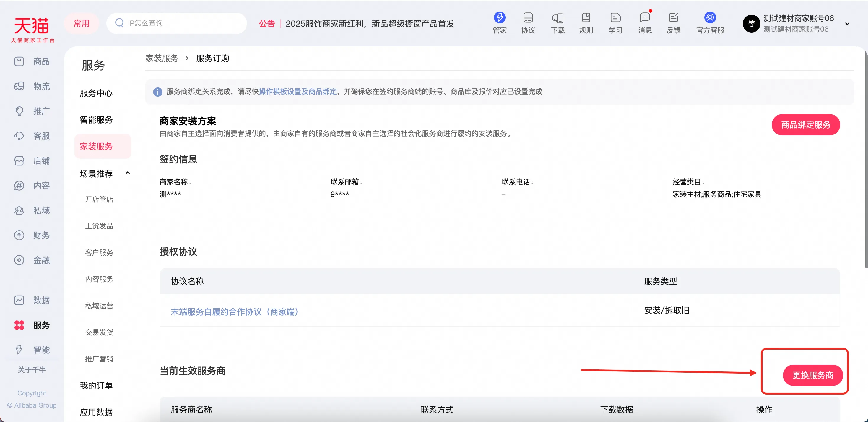Click 家装服务 breadcrumb link
The width and height of the screenshot is (868, 422).
(162, 58)
